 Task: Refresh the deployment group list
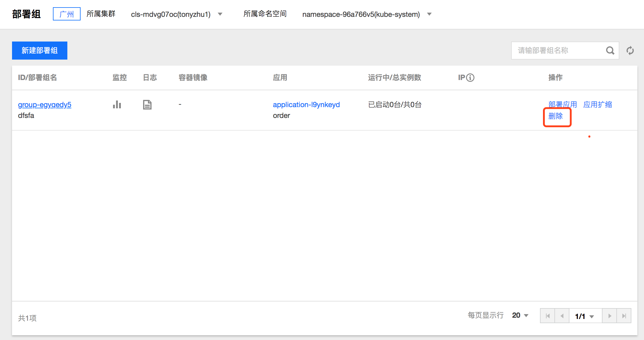[630, 51]
